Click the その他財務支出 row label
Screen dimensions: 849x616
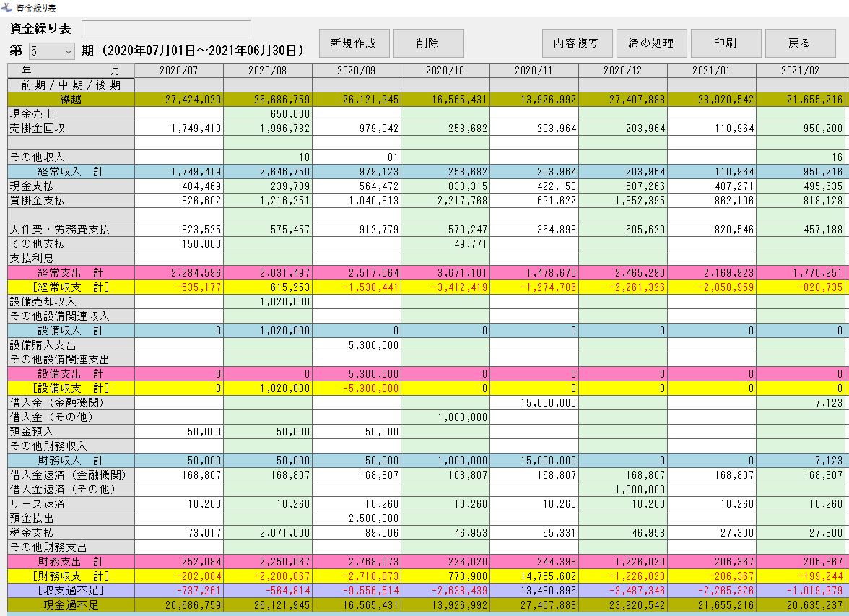point(71,547)
